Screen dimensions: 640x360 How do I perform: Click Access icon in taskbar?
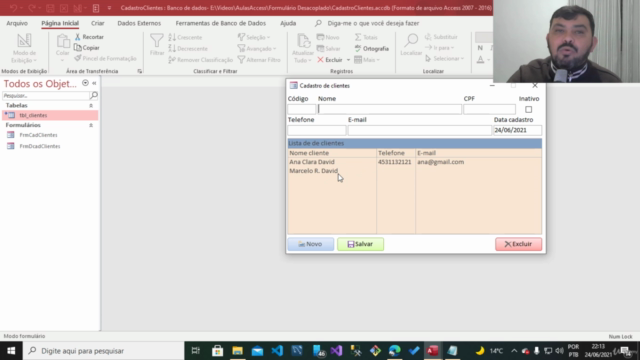433,351
